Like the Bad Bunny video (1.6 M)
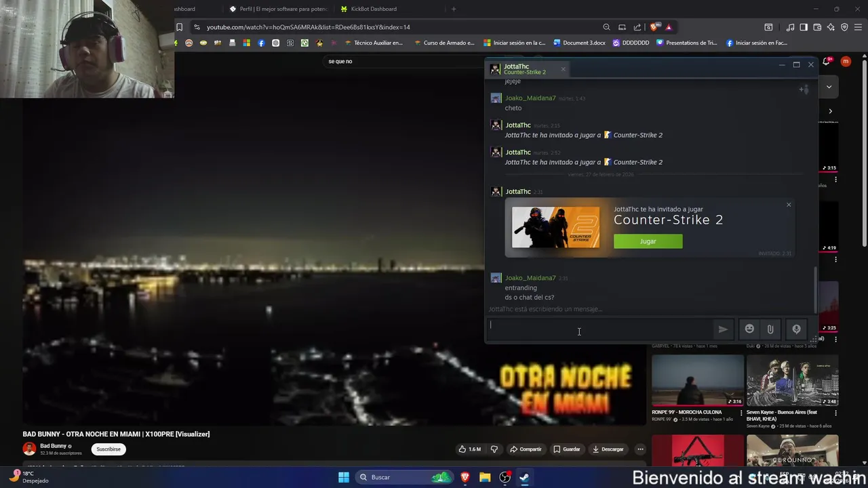 [x=469, y=449]
